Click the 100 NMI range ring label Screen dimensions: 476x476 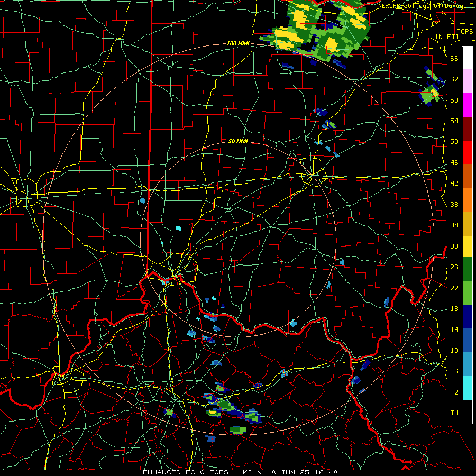[x=238, y=43]
